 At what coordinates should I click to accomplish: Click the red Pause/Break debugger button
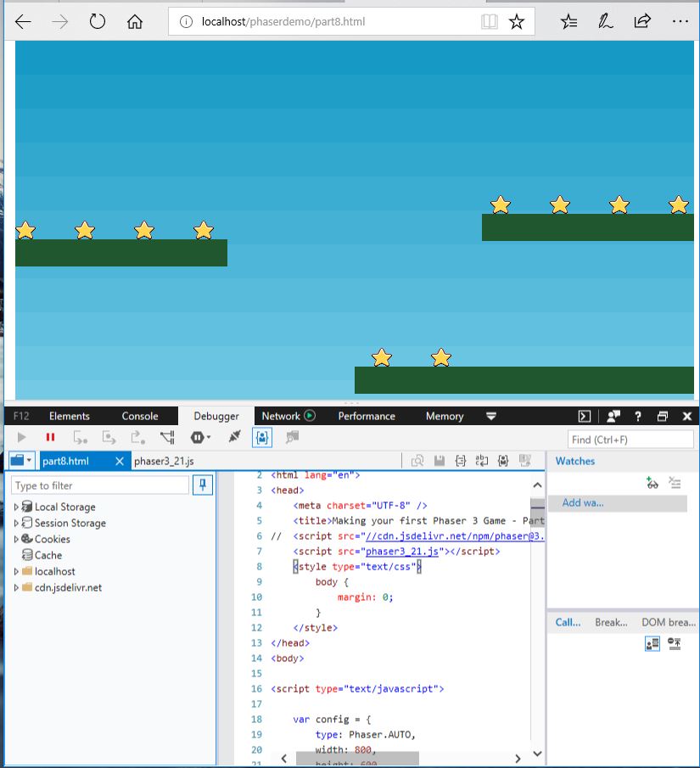[x=50, y=437]
